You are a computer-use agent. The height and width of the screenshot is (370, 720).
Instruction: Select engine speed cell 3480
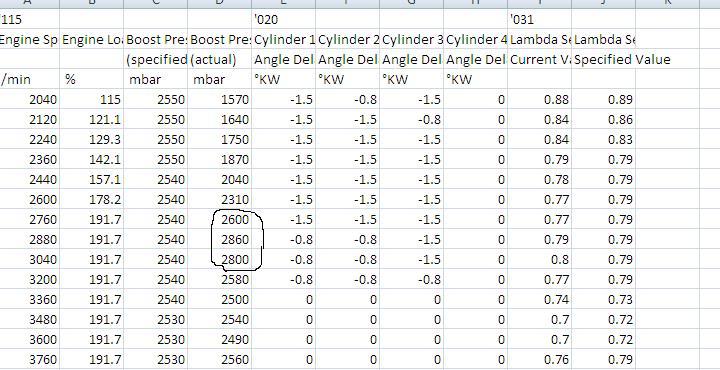pyautogui.click(x=29, y=320)
